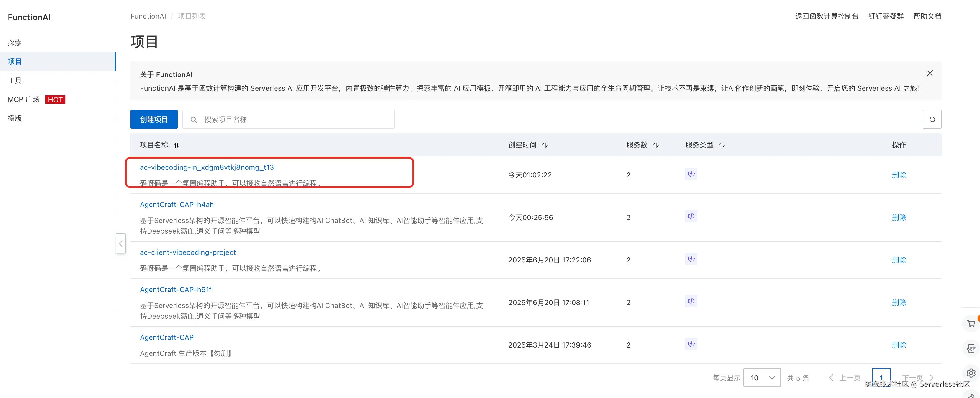
Task: Sort by 服务数 column
Action: point(656,145)
